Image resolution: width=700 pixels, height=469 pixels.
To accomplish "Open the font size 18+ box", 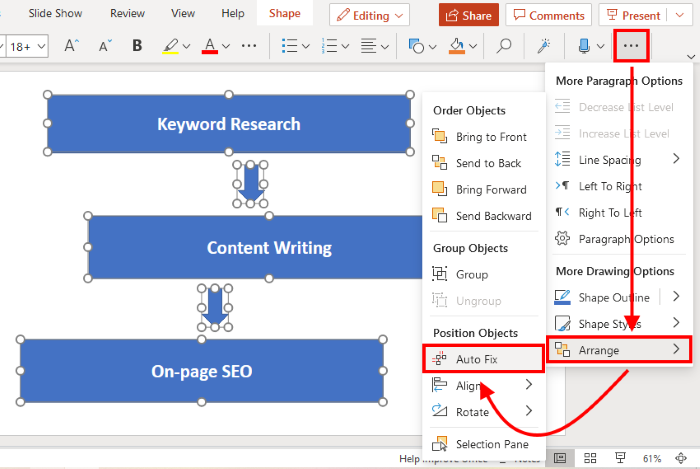I will point(28,46).
